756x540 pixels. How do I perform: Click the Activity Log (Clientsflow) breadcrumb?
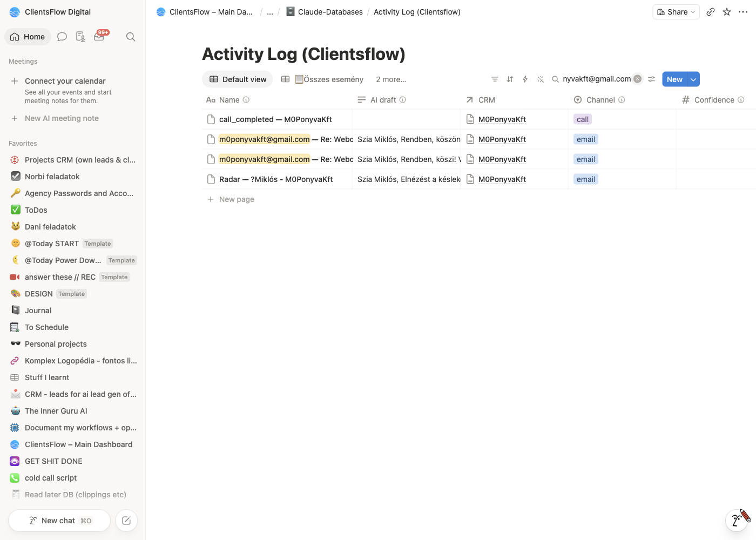point(417,12)
